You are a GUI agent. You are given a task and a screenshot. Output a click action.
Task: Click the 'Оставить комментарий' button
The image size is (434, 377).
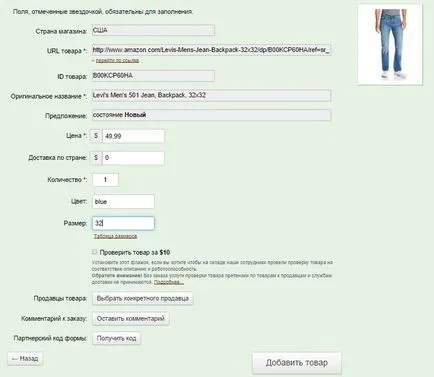click(x=131, y=319)
